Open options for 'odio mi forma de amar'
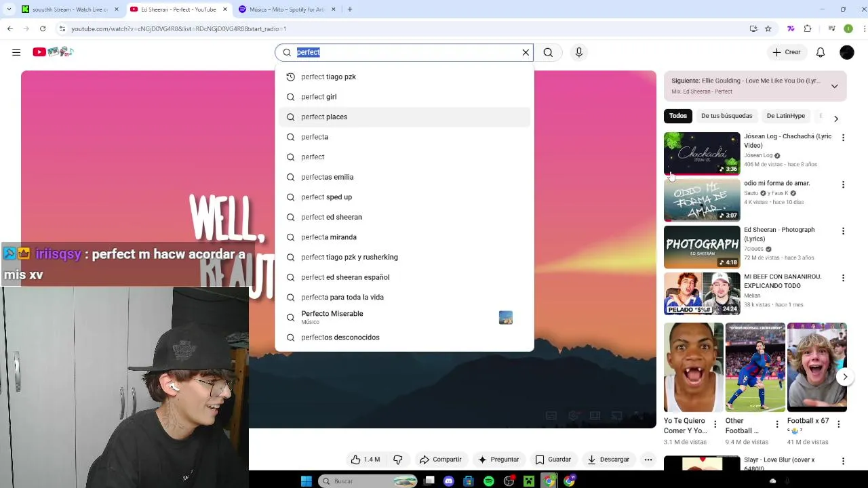Viewport: 868px width, 488px height. pos(843,184)
